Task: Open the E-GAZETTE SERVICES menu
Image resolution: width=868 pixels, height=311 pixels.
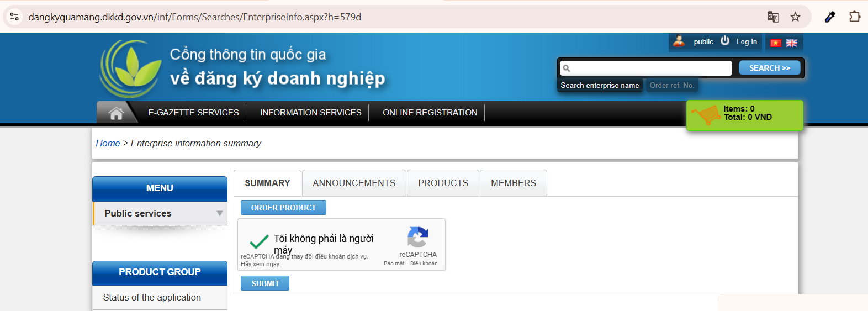Action: 193,113
